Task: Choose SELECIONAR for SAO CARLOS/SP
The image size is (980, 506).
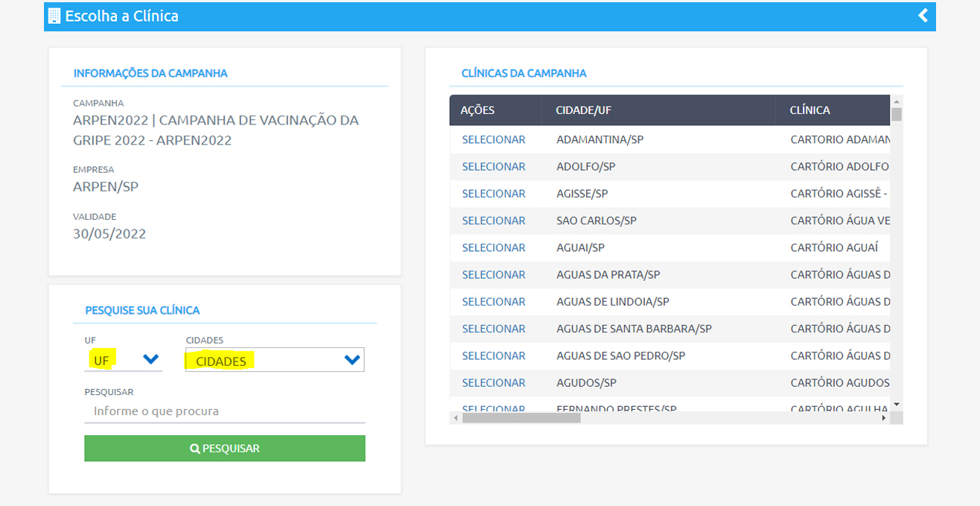Action: [x=493, y=221]
